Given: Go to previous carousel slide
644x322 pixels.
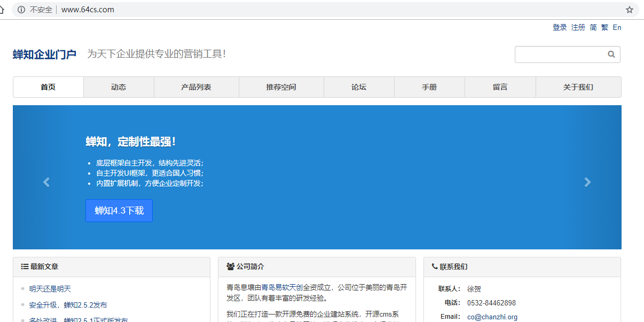Looking at the screenshot, I should pos(46,182).
